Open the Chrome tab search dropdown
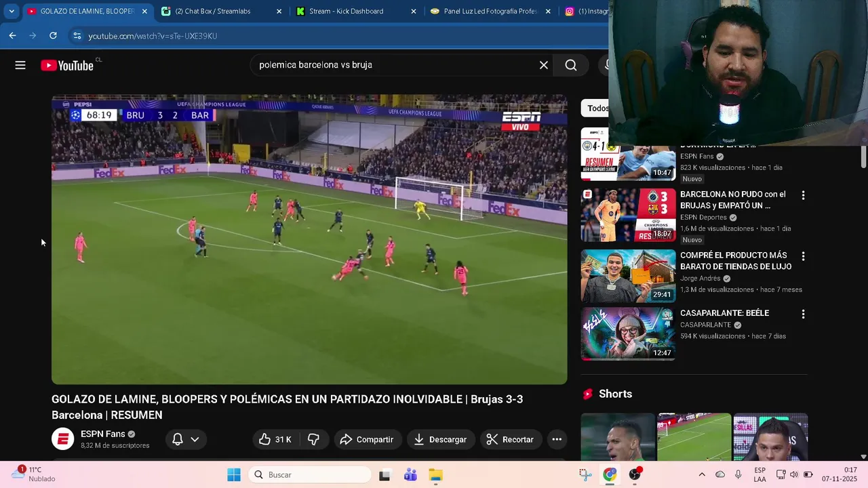Screen dimensions: 868x488 coord(12,11)
